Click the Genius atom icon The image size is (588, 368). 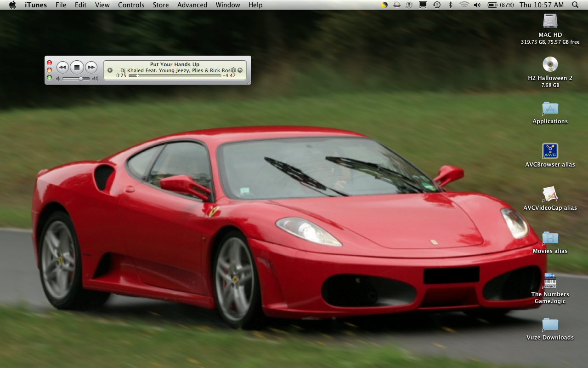tap(233, 70)
